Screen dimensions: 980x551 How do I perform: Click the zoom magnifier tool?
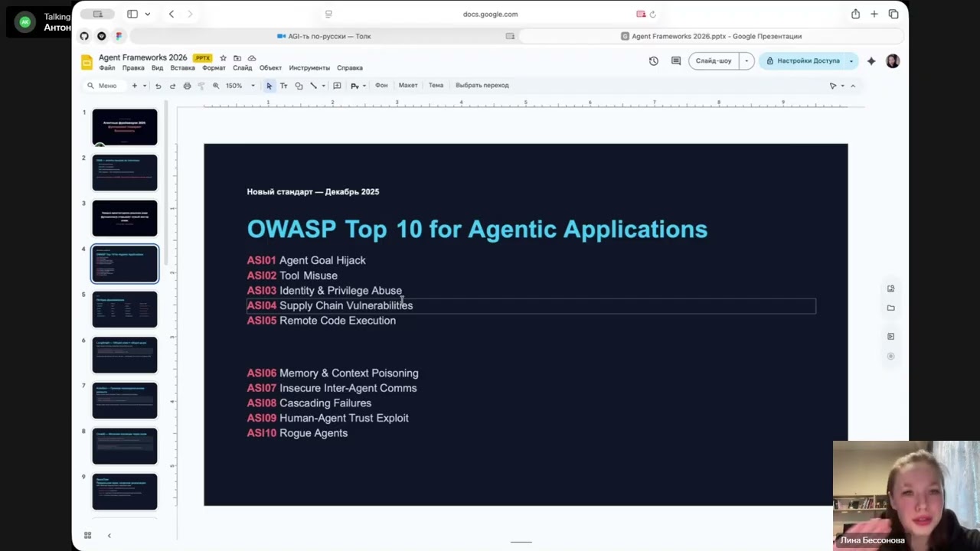[216, 86]
